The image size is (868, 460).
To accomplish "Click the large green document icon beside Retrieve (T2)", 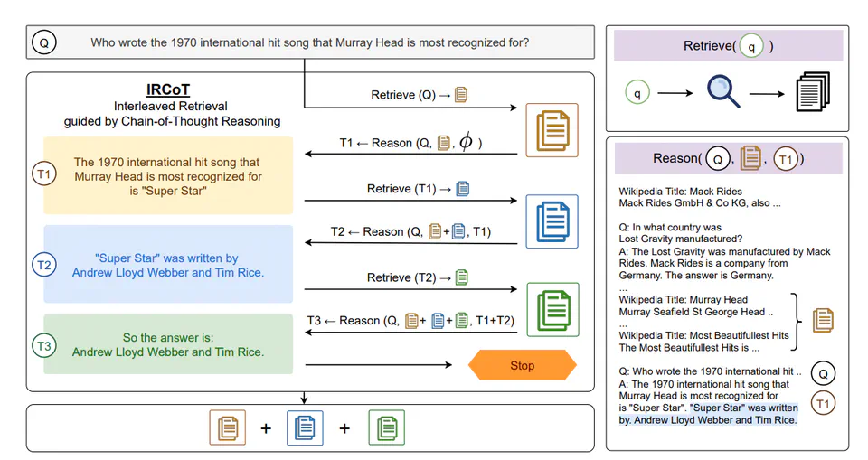I will pos(552,309).
